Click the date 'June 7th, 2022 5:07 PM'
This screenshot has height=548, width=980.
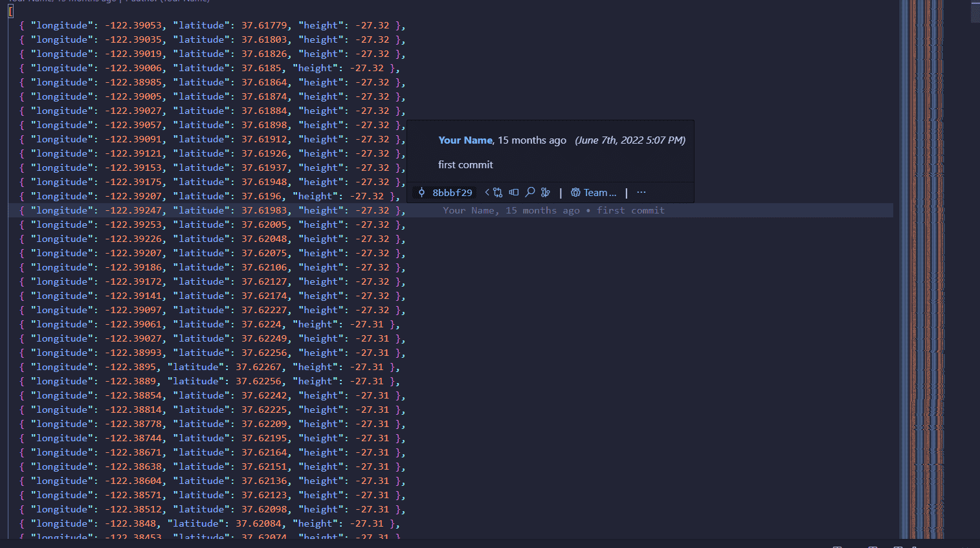pyautogui.click(x=630, y=140)
